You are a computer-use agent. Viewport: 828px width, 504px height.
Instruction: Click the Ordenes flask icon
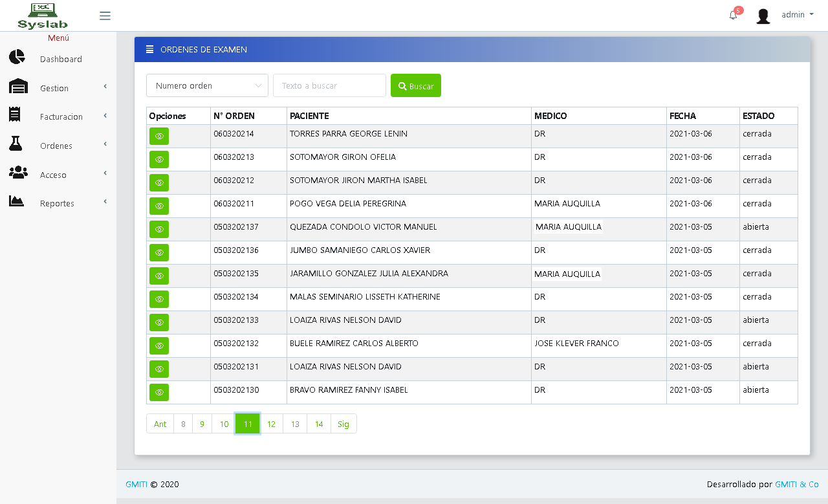click(x=16, y=144)
